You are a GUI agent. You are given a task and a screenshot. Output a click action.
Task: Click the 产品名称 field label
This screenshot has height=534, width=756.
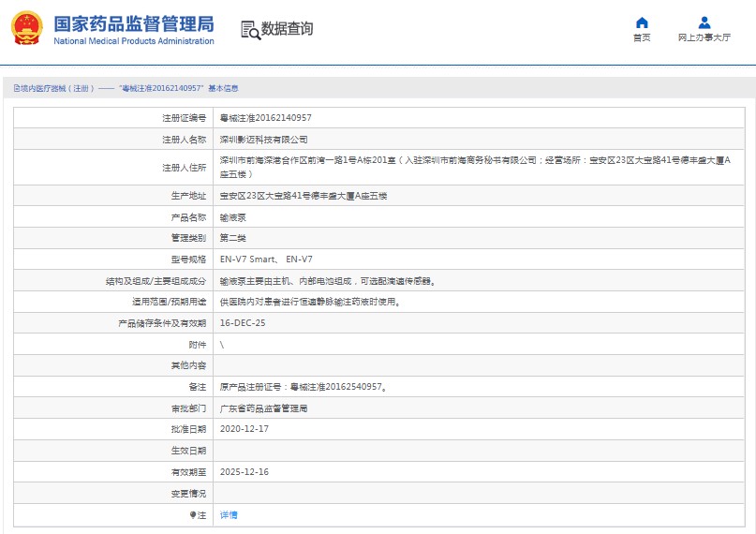(x=188, y=217)
